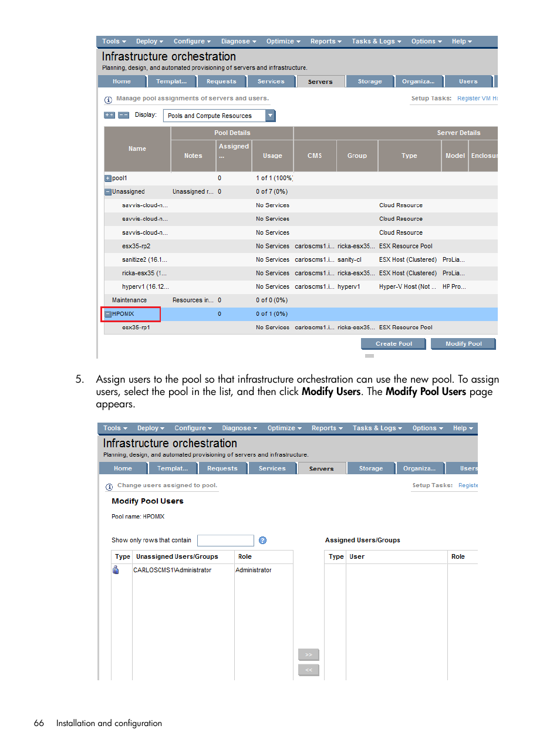Select the 'ricka-esx35 (1...' server row

pos(301,274)
